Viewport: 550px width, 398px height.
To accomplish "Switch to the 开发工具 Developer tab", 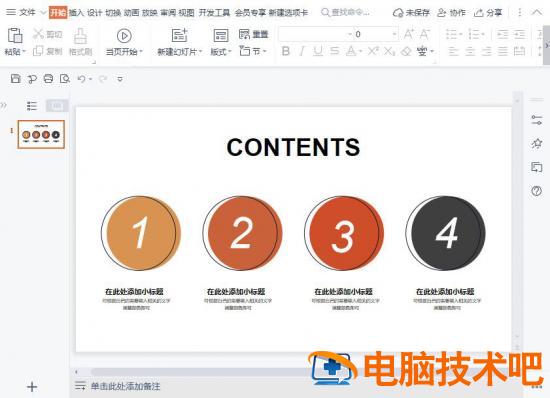I will [x=214, y=13].
